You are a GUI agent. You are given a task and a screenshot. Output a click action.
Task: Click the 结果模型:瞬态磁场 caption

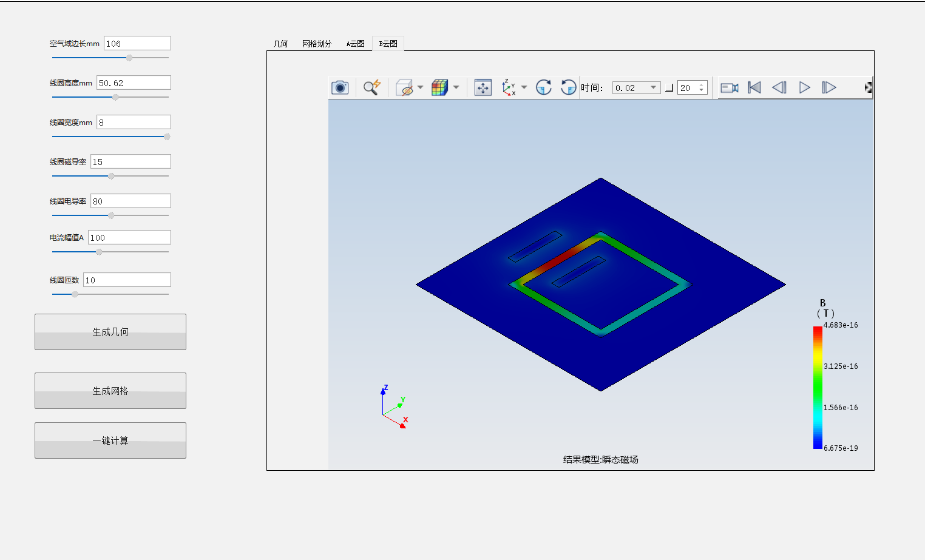tap(601, 460)
